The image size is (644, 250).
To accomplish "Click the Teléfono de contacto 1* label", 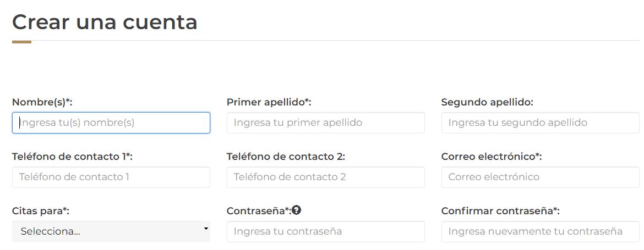I will pyautogui.click(x=72, y=157).
